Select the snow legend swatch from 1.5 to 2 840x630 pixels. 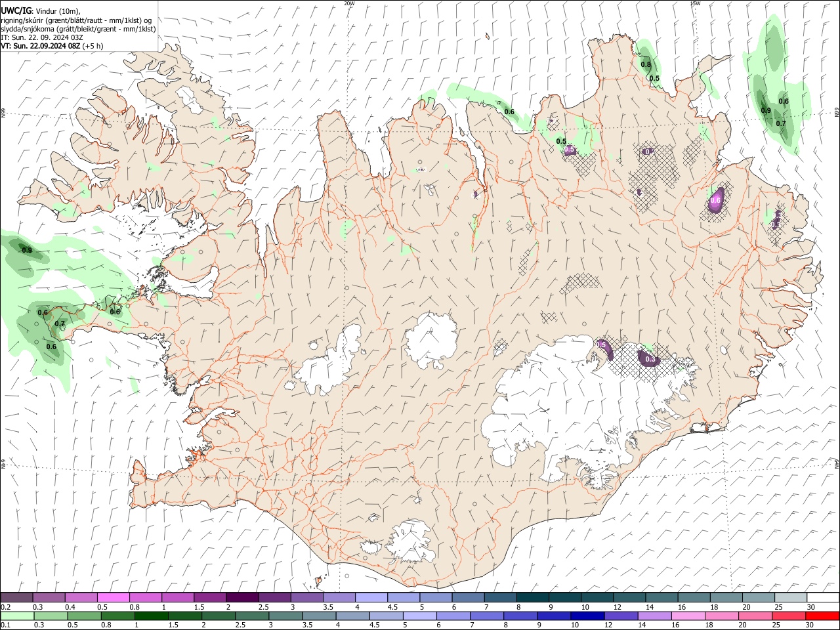coord(210,597)
